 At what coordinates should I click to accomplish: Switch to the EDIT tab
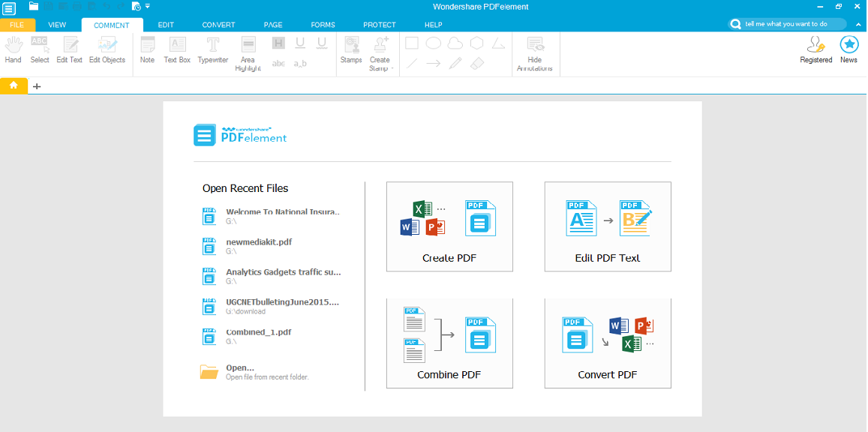pyautogui.click(x=166, y=25)
